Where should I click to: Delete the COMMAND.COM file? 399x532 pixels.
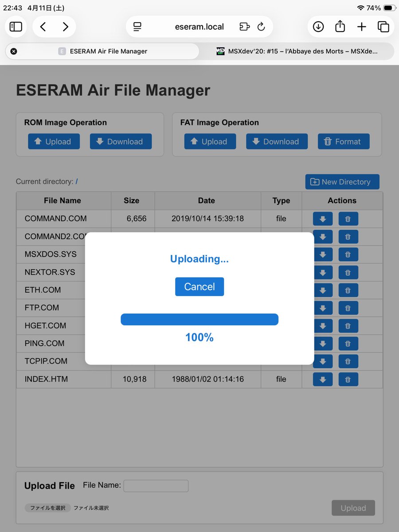(348, 219)
